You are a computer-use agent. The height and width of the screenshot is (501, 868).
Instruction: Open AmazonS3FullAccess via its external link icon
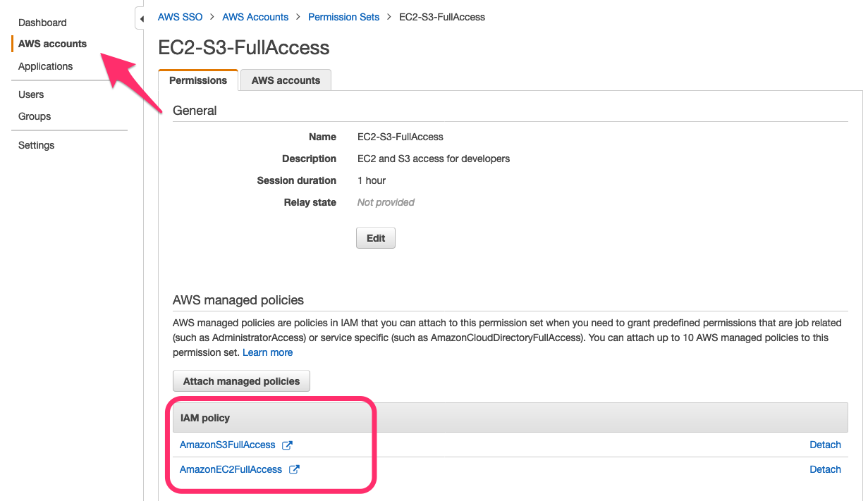[x=287, y=445]
